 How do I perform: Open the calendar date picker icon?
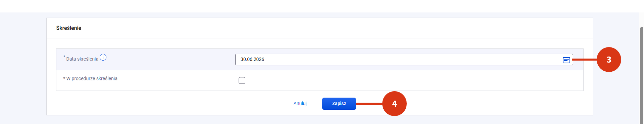(566, 60)
